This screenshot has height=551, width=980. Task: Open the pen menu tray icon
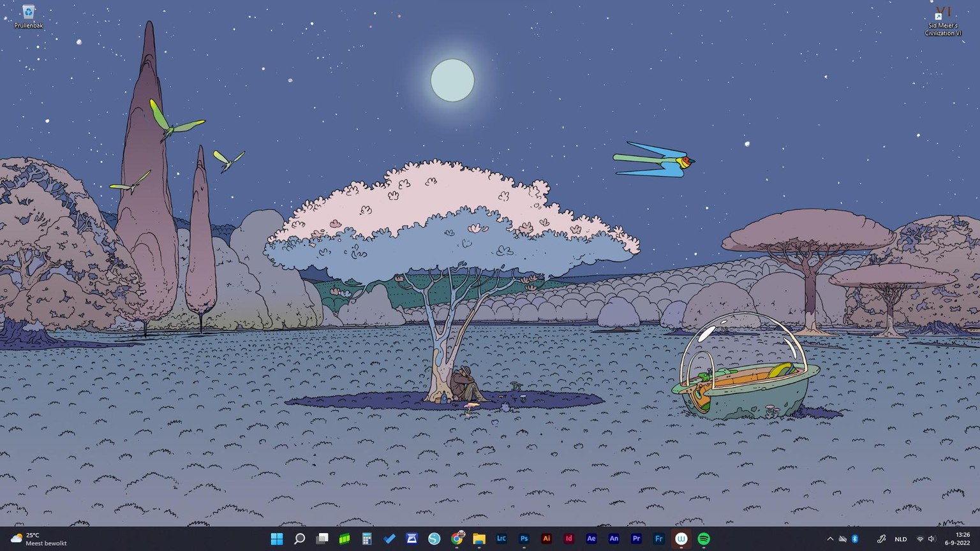[x=881, y=539]
